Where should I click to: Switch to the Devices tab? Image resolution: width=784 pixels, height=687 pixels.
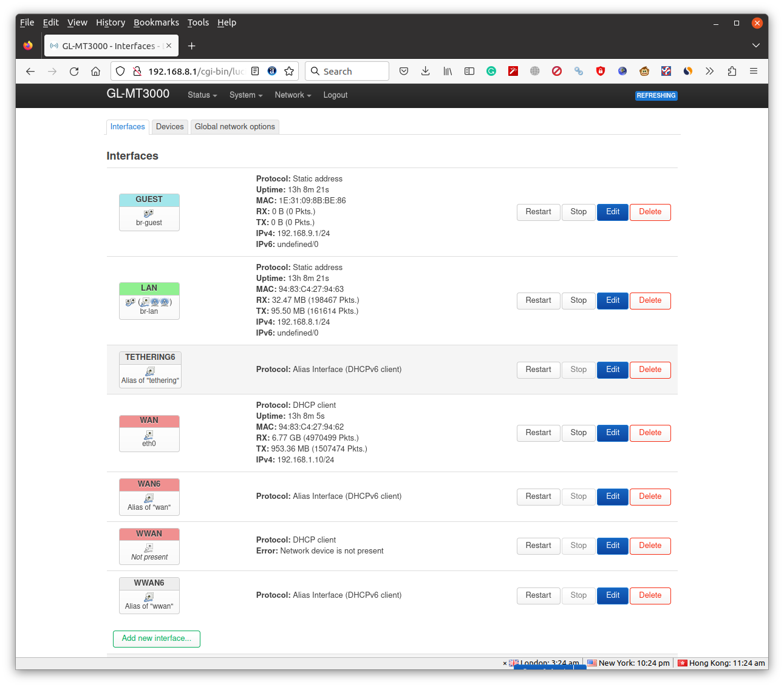pyautogui.click(x=169, y=127)
